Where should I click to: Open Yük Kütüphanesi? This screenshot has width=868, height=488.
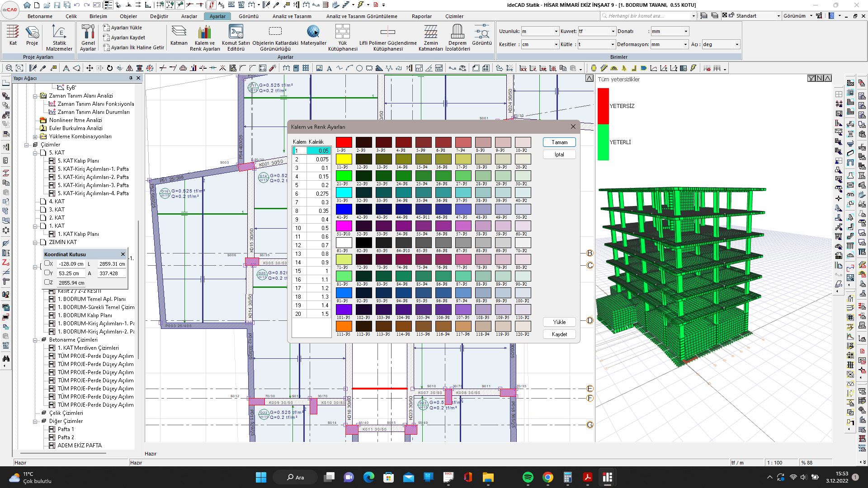(x=343, y=38)
